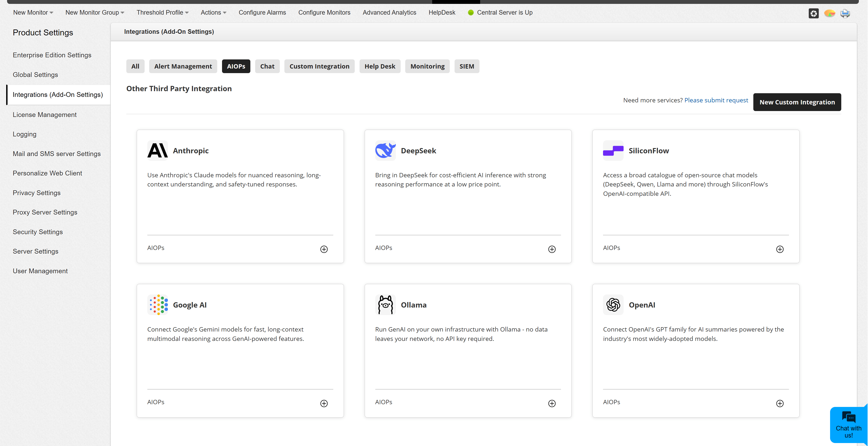Image resolution: width=868 pixels, height=446 pixels.
Task: Click the Google AI card title
Action: 189,305
